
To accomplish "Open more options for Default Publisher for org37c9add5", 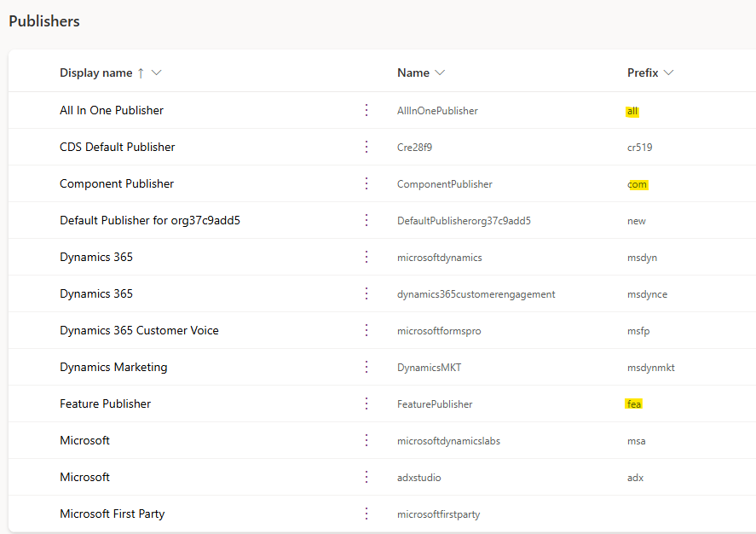I will point(366,220).
